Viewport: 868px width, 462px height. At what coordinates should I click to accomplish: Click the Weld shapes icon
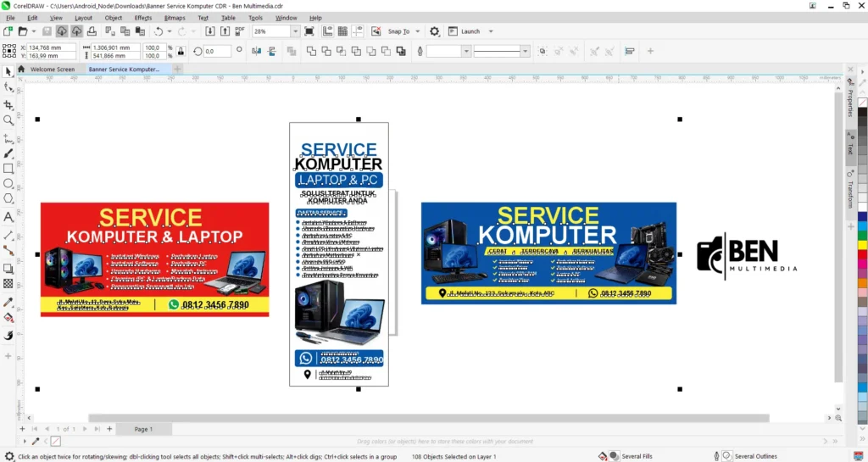click(x=312, y=51)
